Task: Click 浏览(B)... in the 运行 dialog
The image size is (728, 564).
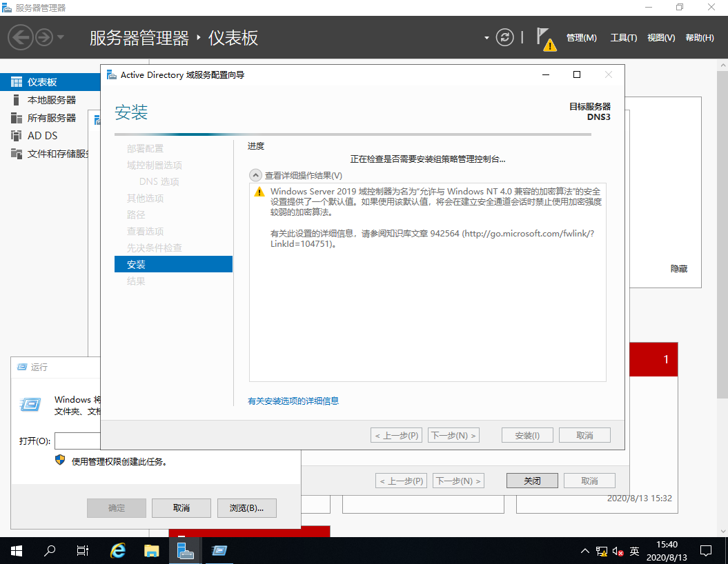Action: (x=246, y=508)
